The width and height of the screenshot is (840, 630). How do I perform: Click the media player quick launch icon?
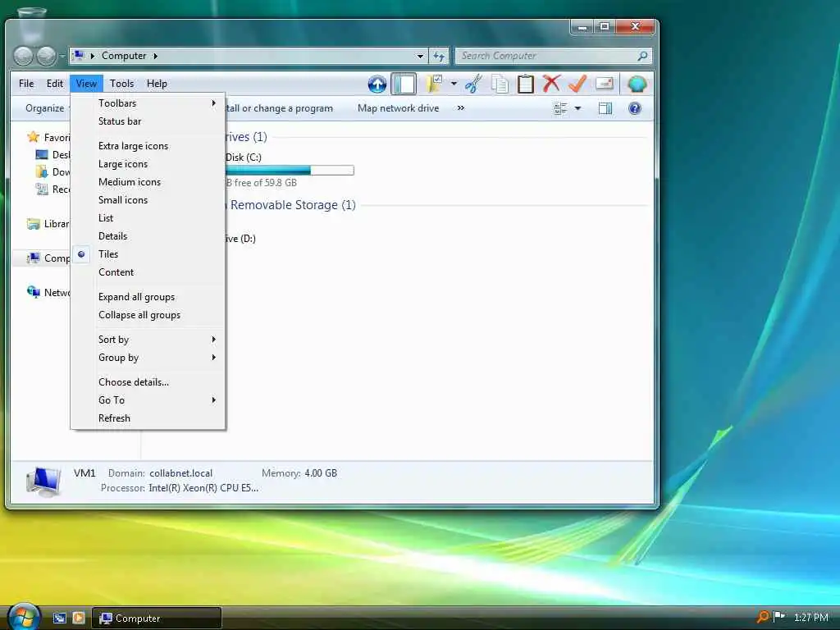tap(79, 618)
